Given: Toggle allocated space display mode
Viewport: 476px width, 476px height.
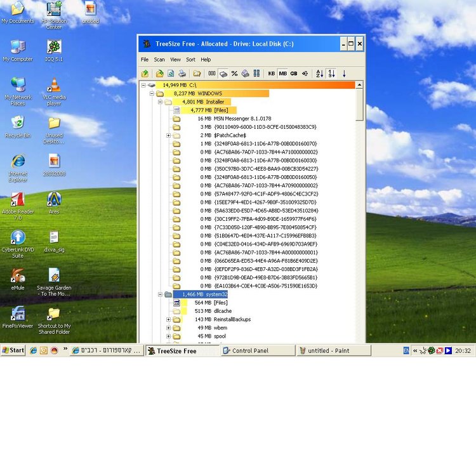Looking at the screenshot, I should [x=223, y=74].
